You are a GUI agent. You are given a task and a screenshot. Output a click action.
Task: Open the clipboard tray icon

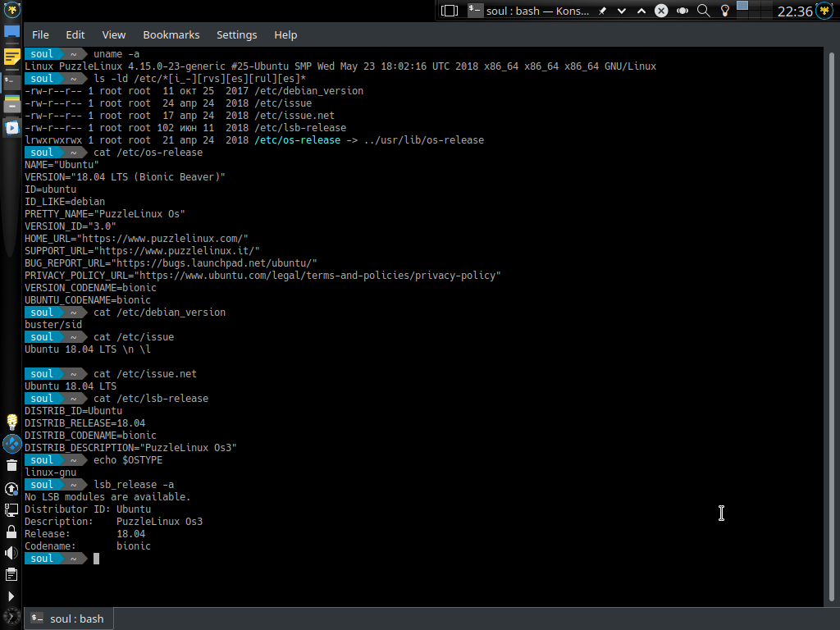click(11, 575)
